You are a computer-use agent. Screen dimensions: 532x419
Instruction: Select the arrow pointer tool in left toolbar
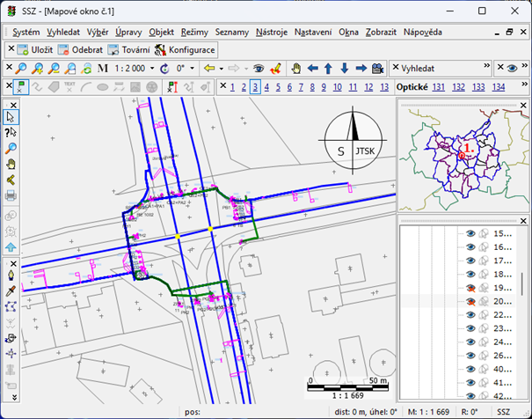tap(11, 116)
